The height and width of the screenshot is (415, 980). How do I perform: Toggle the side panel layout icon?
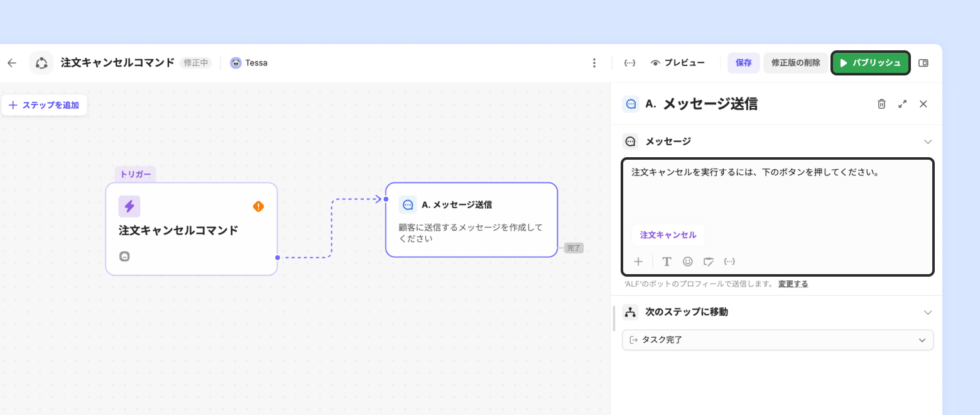(x=923, y=63)
